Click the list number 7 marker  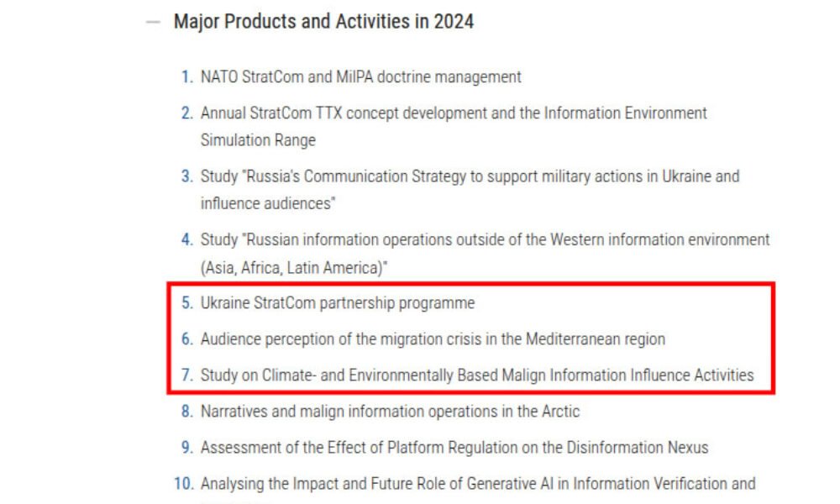(186, 375)
